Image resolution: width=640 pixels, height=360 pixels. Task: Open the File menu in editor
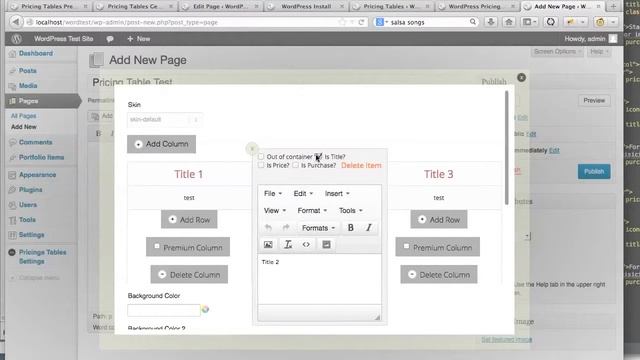tap(273, 193)
